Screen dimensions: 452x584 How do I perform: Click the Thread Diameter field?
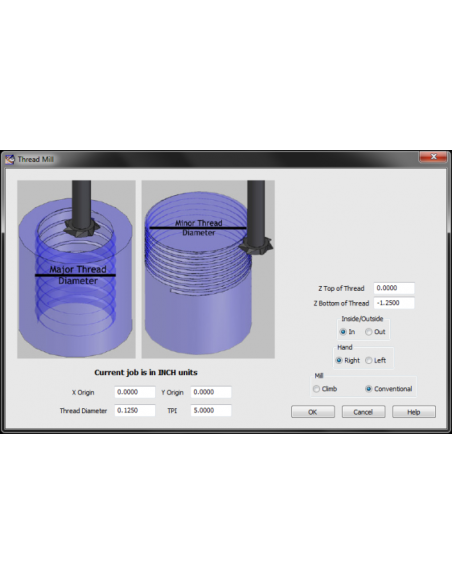pos(135,410)
